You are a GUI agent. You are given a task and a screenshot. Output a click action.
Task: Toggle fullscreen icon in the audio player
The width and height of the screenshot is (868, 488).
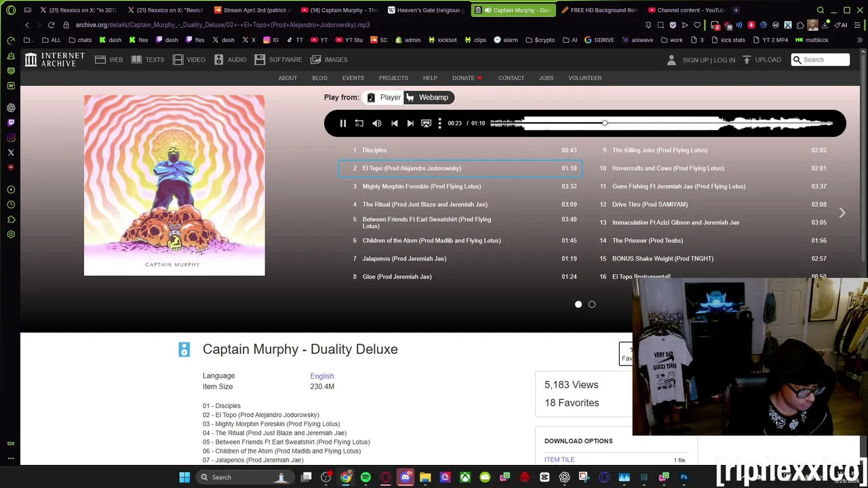click(x=426, y=123)
